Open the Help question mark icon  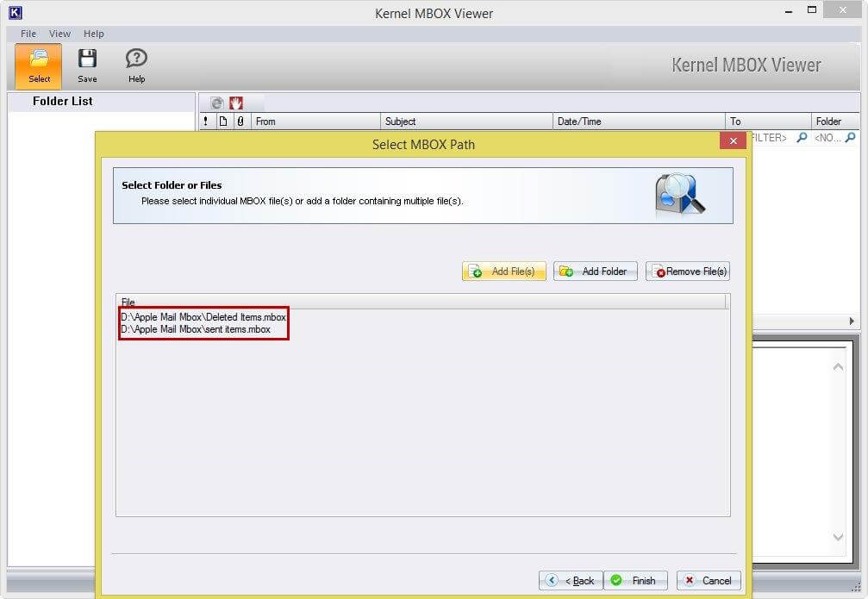[136, 58]
